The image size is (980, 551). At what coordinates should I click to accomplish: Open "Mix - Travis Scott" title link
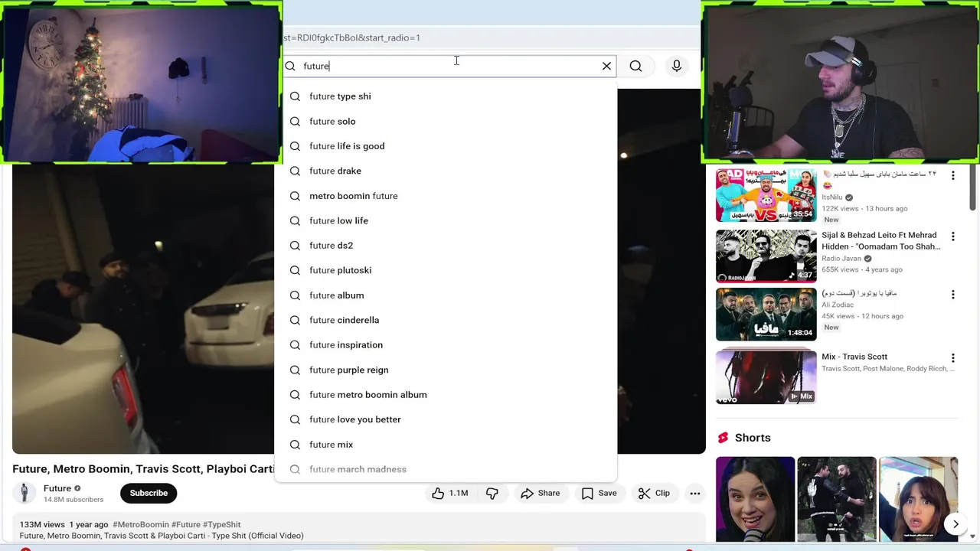(x=854, y=357)
